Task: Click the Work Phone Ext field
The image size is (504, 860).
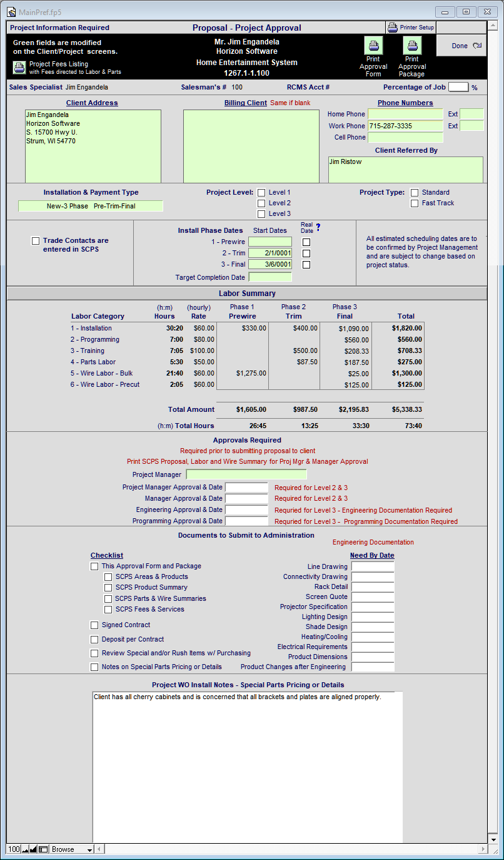Action: click(471, 126)
